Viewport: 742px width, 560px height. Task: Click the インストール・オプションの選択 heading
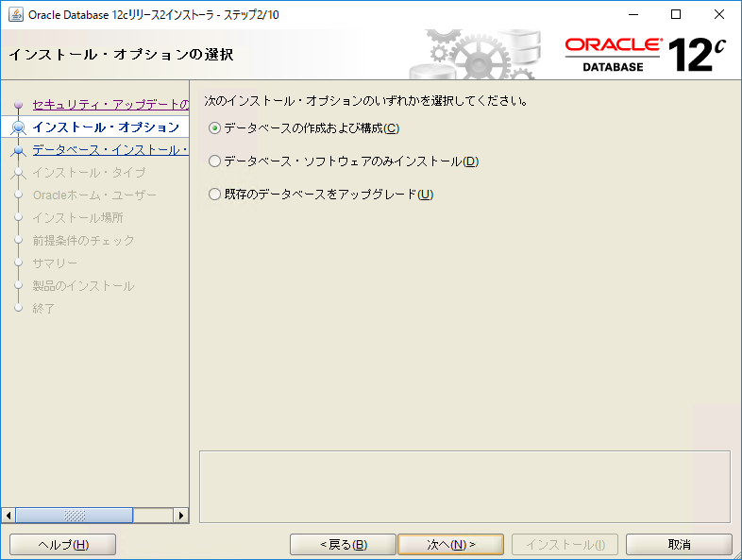click(121, 55)
